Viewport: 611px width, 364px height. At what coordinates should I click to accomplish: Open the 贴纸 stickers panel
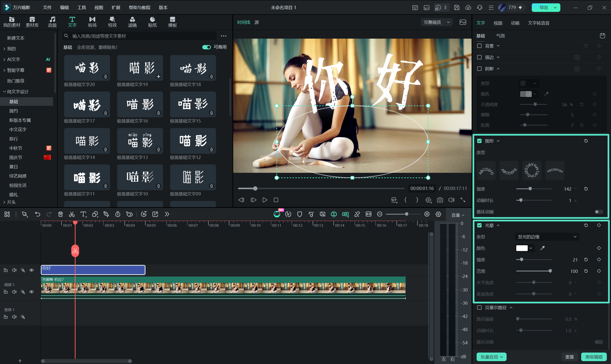point(152,22)
